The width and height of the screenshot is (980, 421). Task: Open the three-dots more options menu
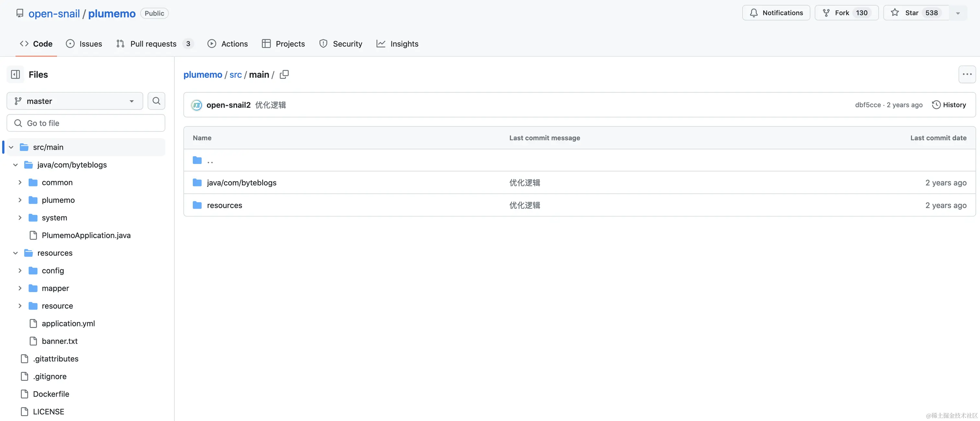coord(967,74)
